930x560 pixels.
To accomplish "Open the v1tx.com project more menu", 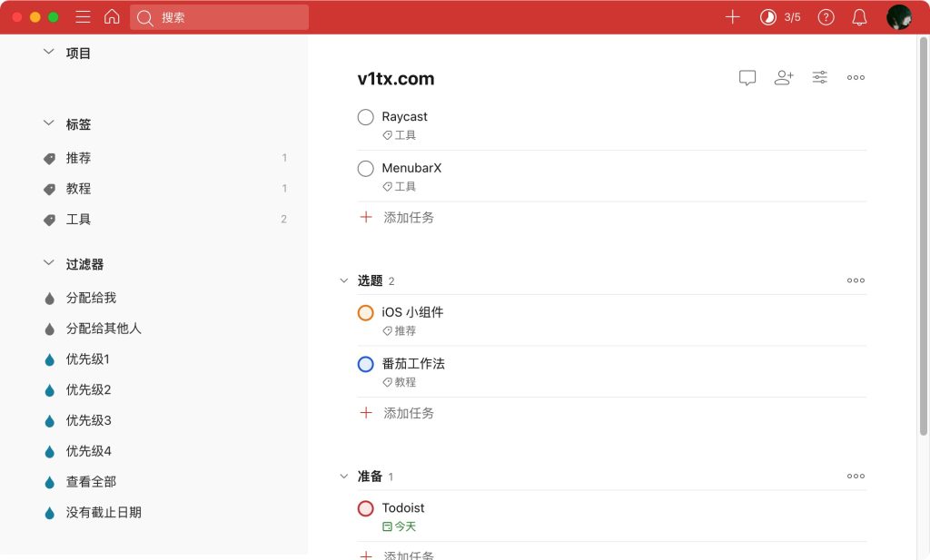I will (856, 78).
